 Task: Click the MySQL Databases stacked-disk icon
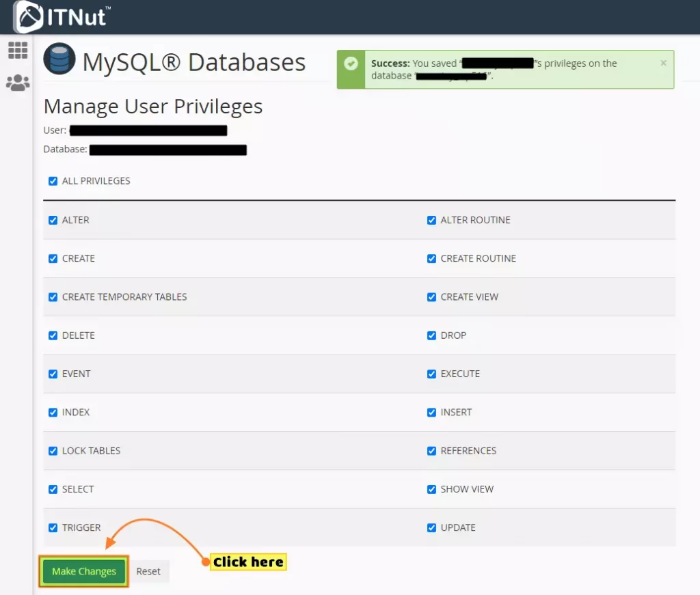59,59
